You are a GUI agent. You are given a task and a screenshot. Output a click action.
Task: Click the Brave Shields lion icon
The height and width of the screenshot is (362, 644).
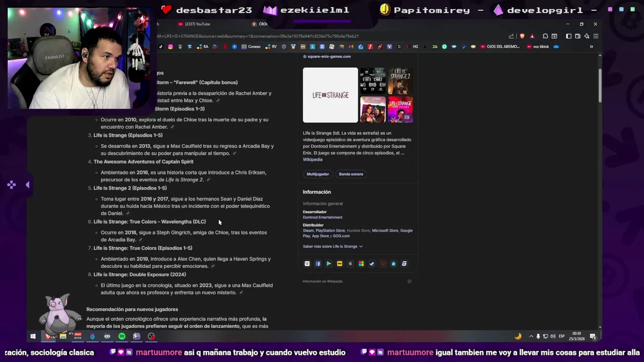[522, 36]
